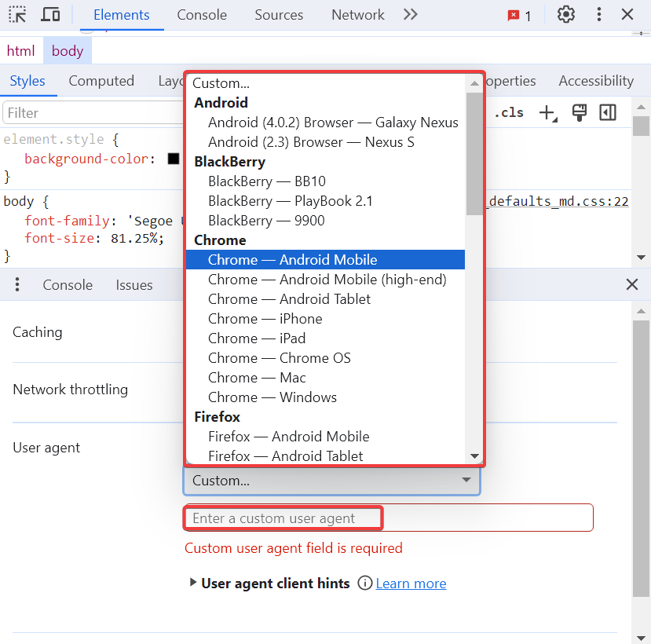Select the html breadcrumb
The image size is (651, 644).
pyautogui.click(x=20, y=51)
